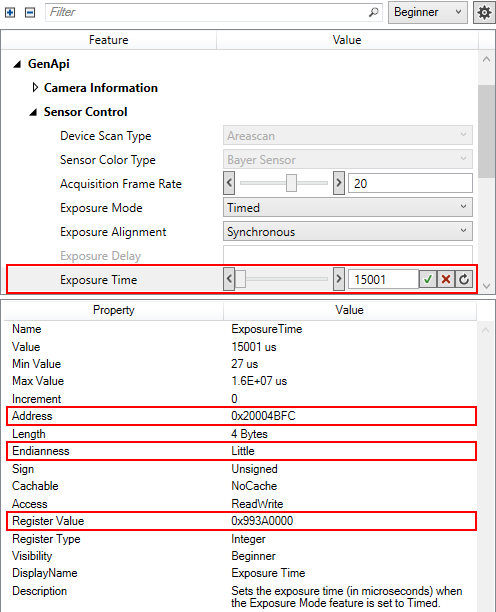Decrease Acquisition Frame Rate with left arrow
The width and height of the screenshot is (496, 612).
(x=229, y=183)
